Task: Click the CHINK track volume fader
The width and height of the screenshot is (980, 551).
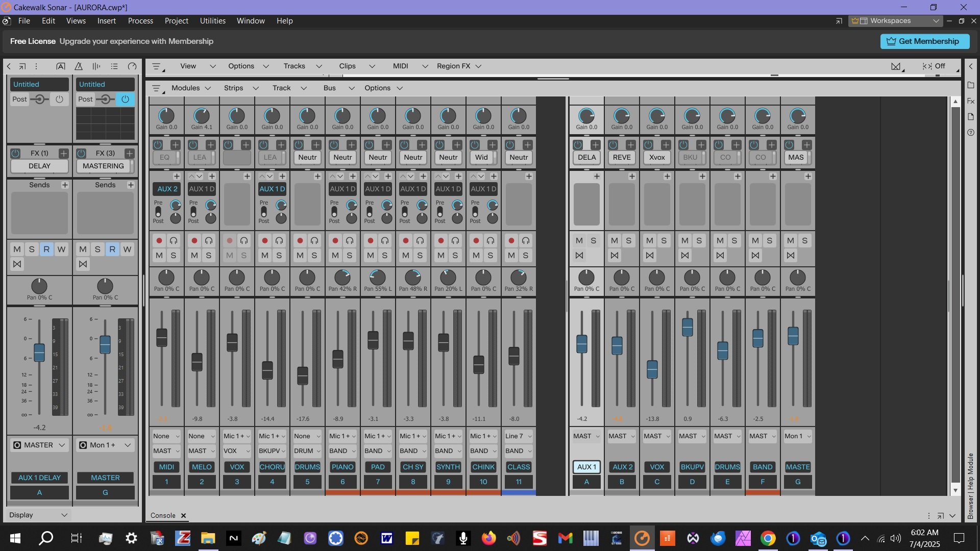Action: pyautogui.click(x=479, y=364)
